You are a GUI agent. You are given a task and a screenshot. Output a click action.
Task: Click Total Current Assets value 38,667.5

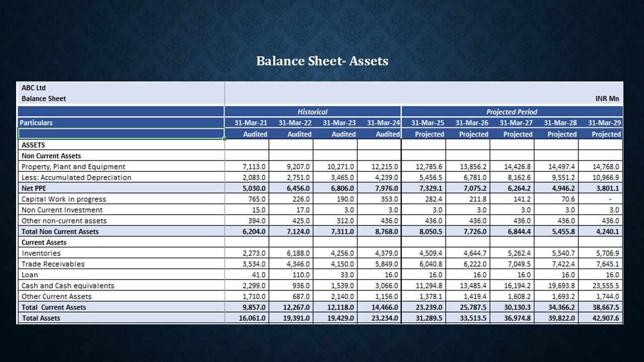(x=606, y=307)
